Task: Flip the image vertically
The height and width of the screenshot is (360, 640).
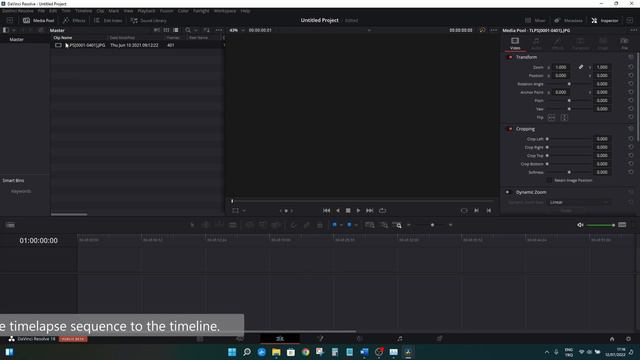Action: pos(564,118)
